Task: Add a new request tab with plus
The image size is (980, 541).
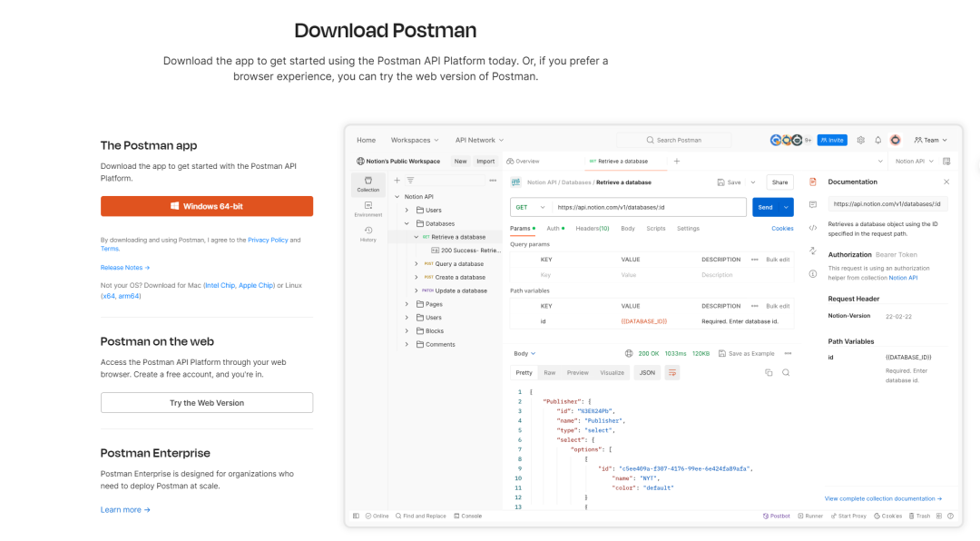Action: (677, 162)
